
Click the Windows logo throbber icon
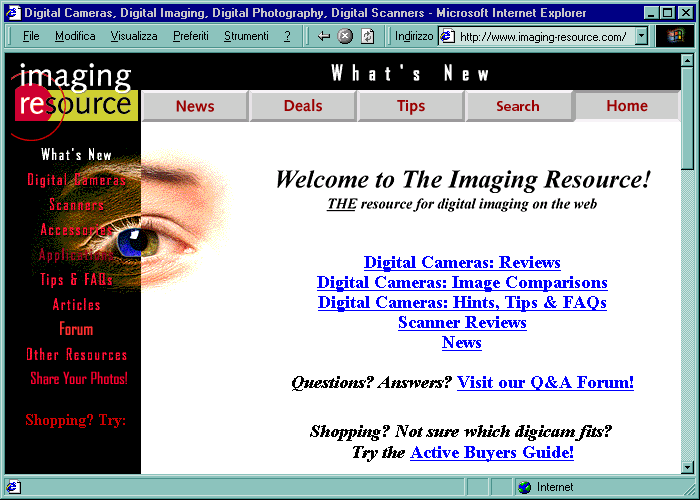[674, 36]
